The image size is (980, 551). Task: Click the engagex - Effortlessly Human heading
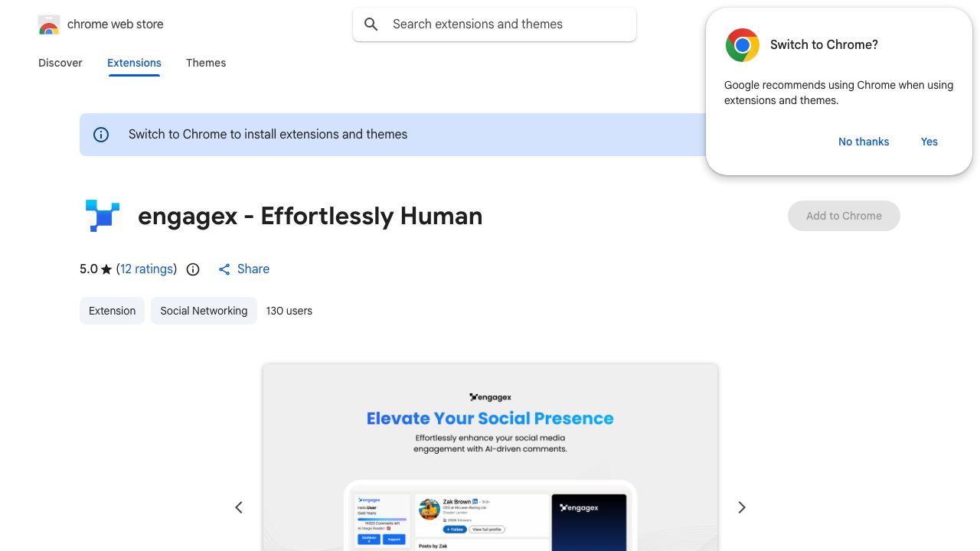310,216
